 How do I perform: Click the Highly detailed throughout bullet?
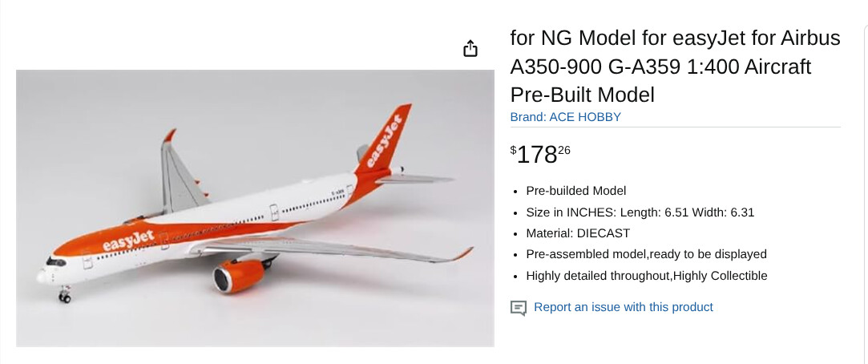point(646,276)
